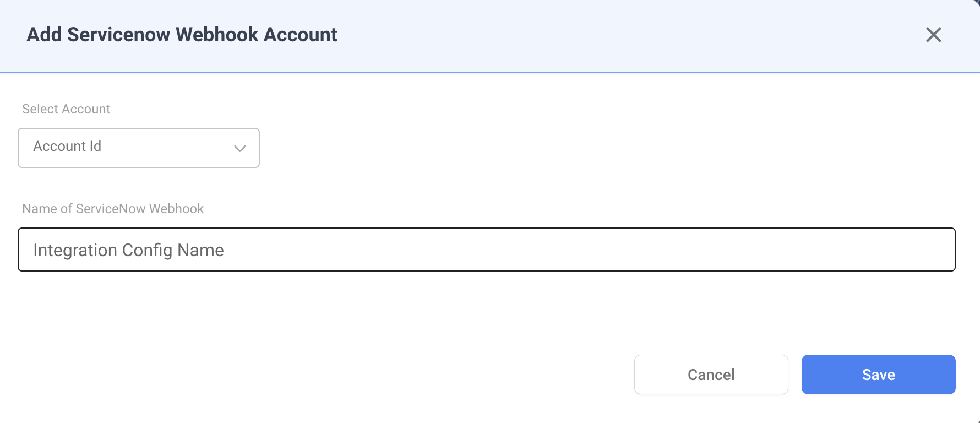Click the Account Id text in the dropdown
This screenshot has width=980, height=423.
67,146
